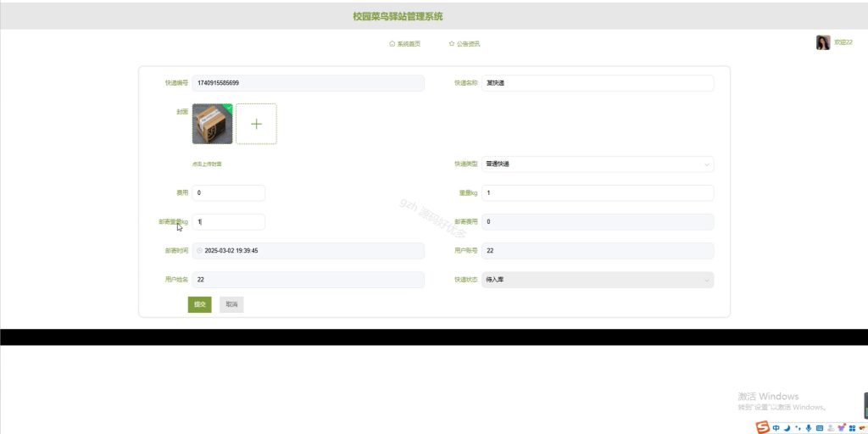The height and width of the screenshot is (434, 868).
Task: Click the 快递名称 field containing 某快递
Action: [x=598, y=83]
